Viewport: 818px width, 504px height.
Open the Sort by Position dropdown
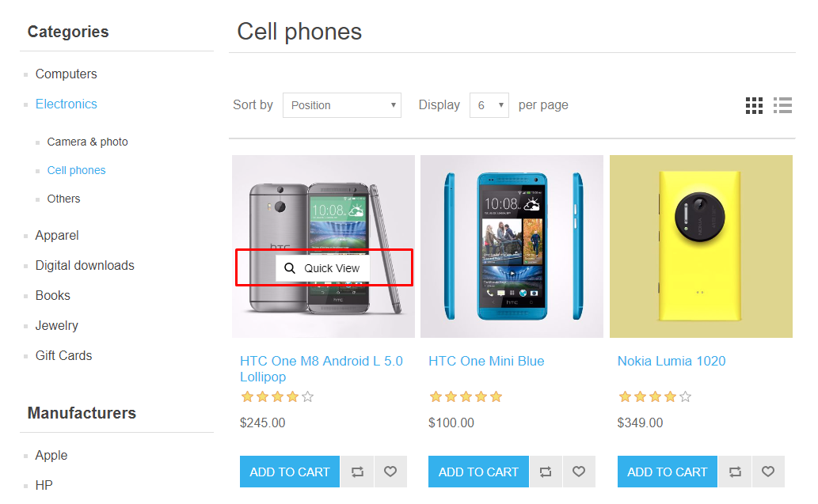(342, 105)
